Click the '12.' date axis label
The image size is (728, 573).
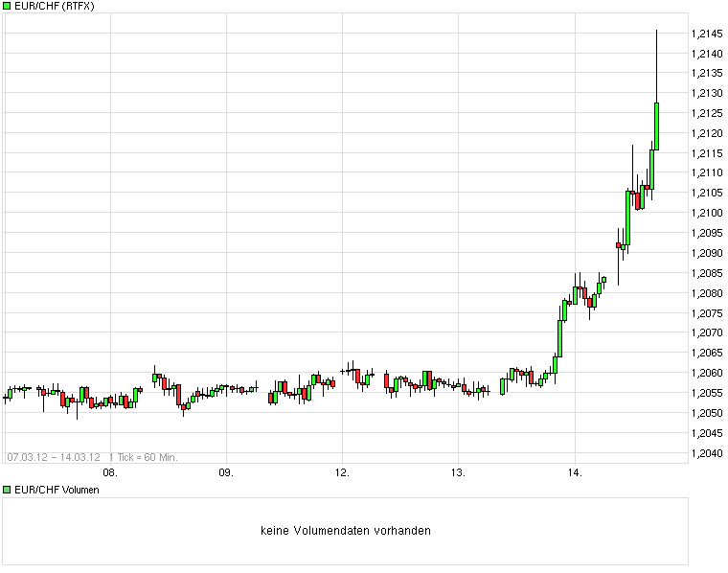tap(342, 472)
